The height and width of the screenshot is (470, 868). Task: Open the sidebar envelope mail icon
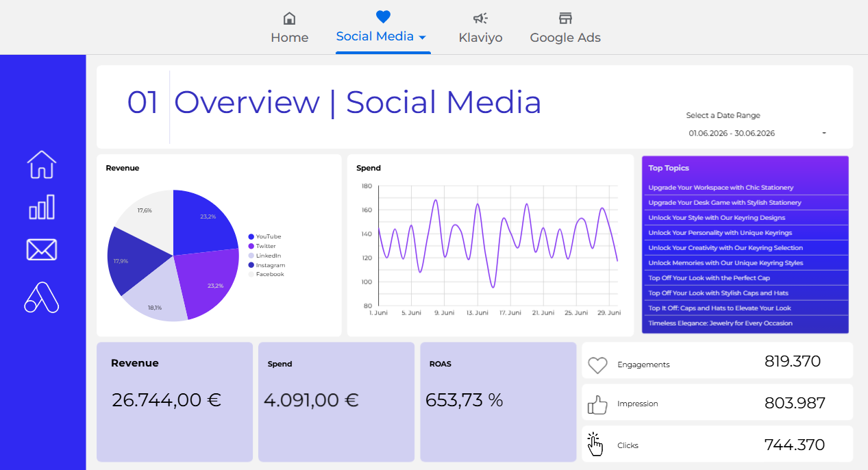tap(42, 249)
